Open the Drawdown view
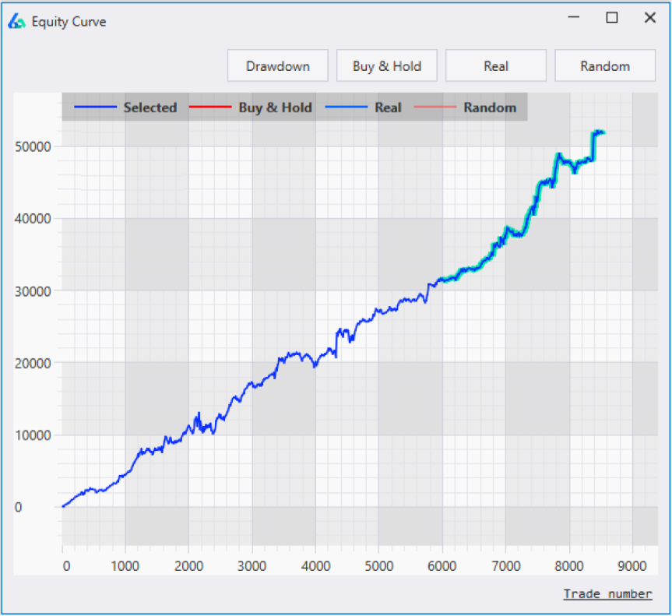 point(277,65)
